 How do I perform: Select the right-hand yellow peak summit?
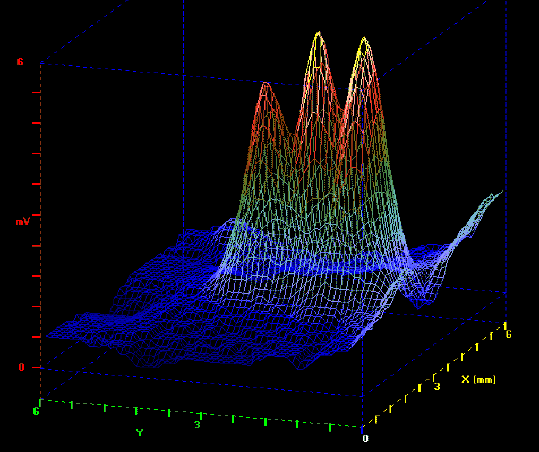click(364, 39)
